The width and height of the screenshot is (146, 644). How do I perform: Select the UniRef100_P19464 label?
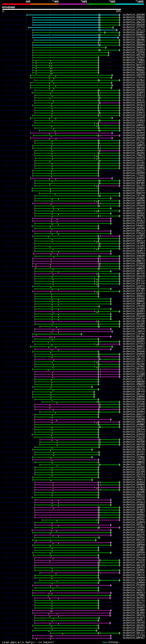tap(134, 128)
